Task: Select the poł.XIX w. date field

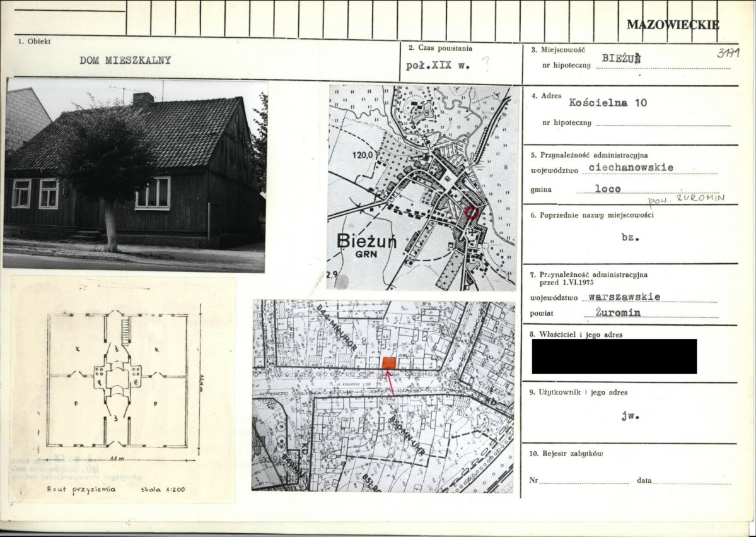Action: tap(438, 66)
